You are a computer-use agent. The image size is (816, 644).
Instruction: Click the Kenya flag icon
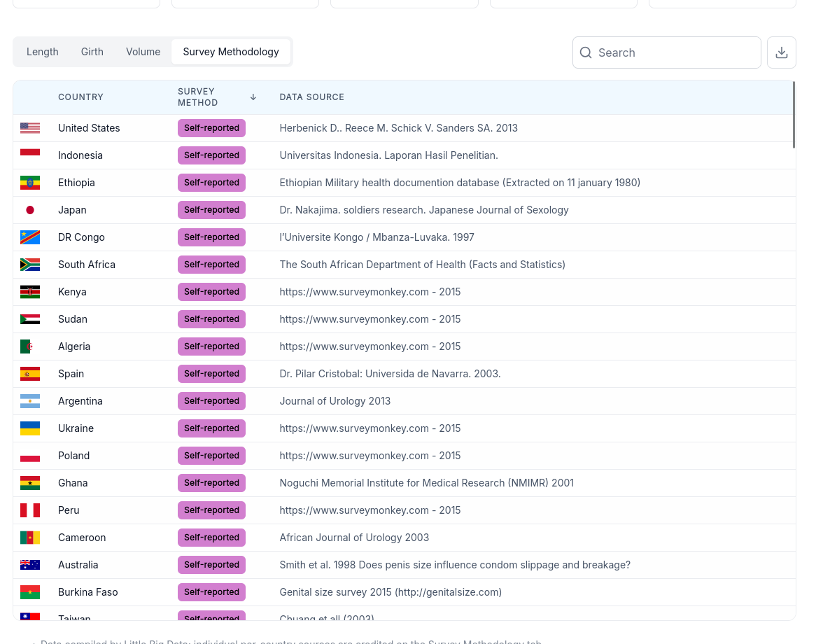pyautogui.click(x=30, y=292)
